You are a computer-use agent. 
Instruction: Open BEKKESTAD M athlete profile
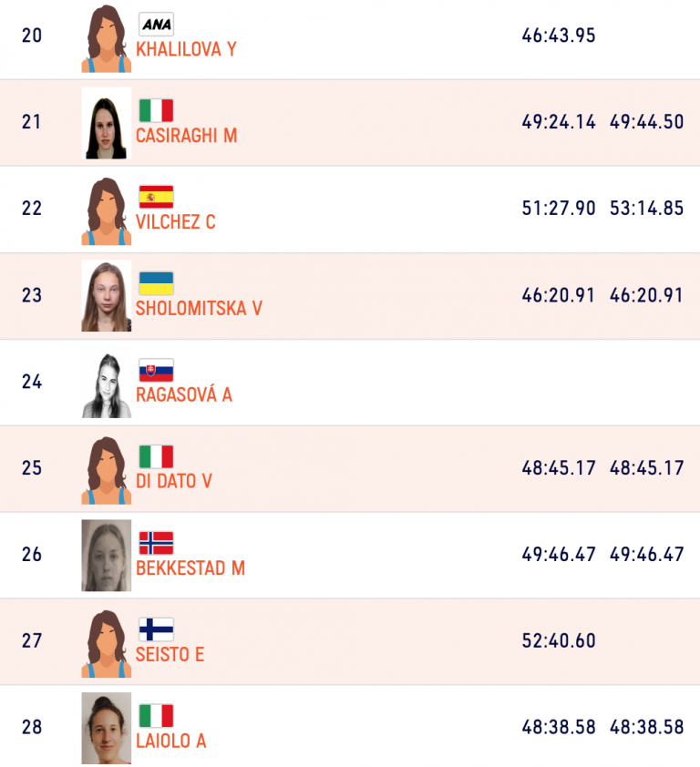(x=190, y=568)
